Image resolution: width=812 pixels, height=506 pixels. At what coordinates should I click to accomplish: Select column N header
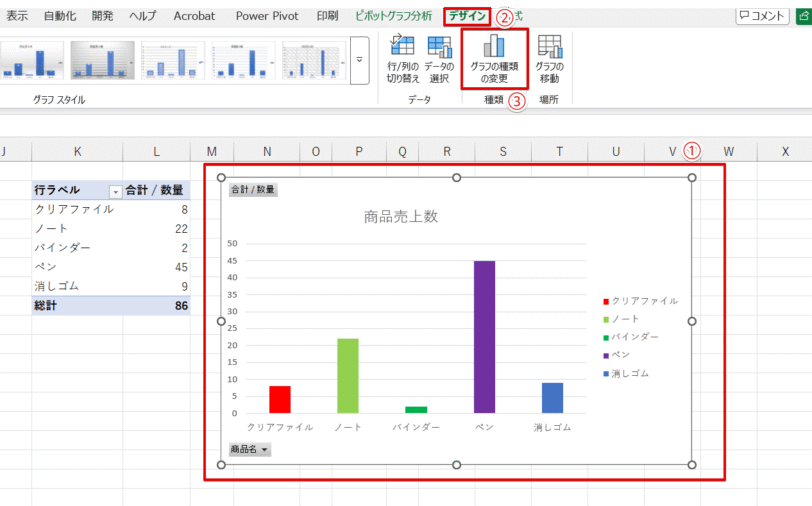[267, 151]
